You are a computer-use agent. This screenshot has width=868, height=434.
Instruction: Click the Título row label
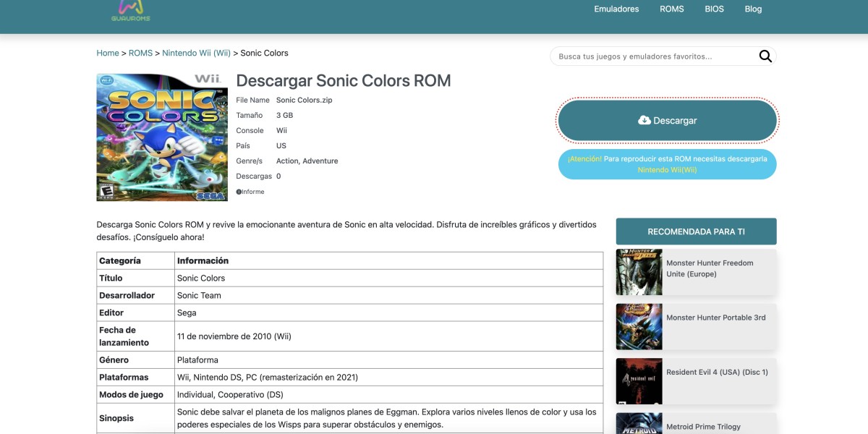111,278
